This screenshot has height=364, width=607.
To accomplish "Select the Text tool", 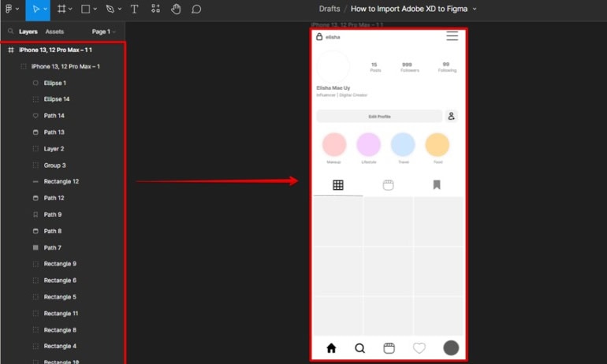I will (x=134, y=9).
